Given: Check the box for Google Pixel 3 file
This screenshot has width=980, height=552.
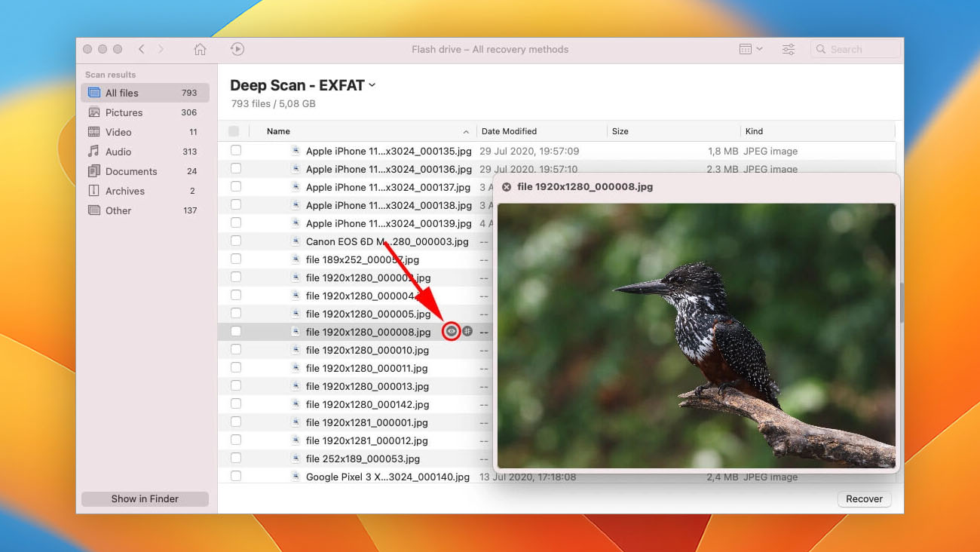Looking at the screenshot, I should tap(236, 476).
